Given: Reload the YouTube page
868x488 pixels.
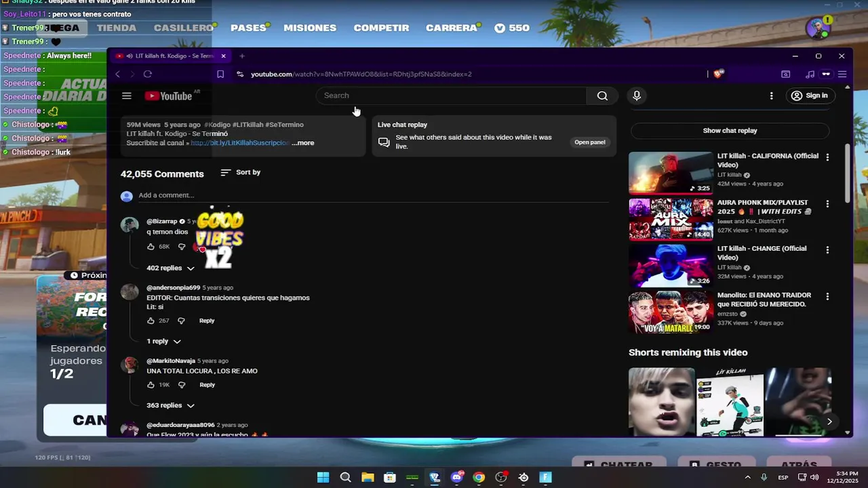Looking at the screenshot, I should pos(147,74).
